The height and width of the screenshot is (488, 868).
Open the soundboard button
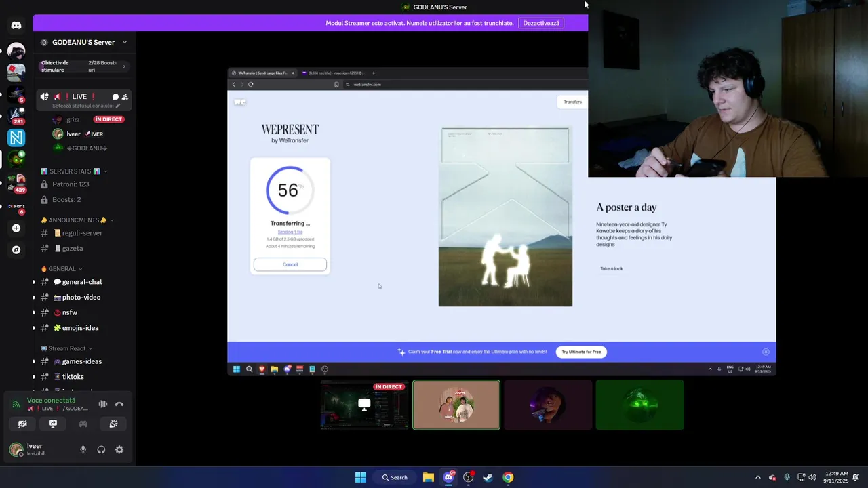coord(113,424)
